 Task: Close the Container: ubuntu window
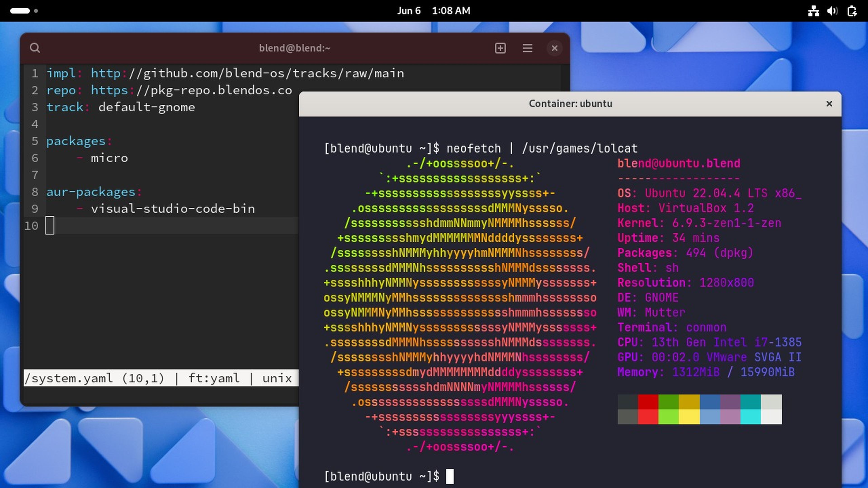click(x=829, y=104)
